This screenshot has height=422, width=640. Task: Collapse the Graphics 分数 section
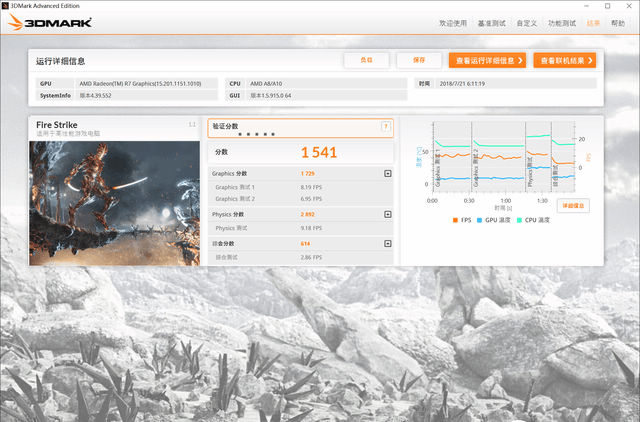(388, 173)
